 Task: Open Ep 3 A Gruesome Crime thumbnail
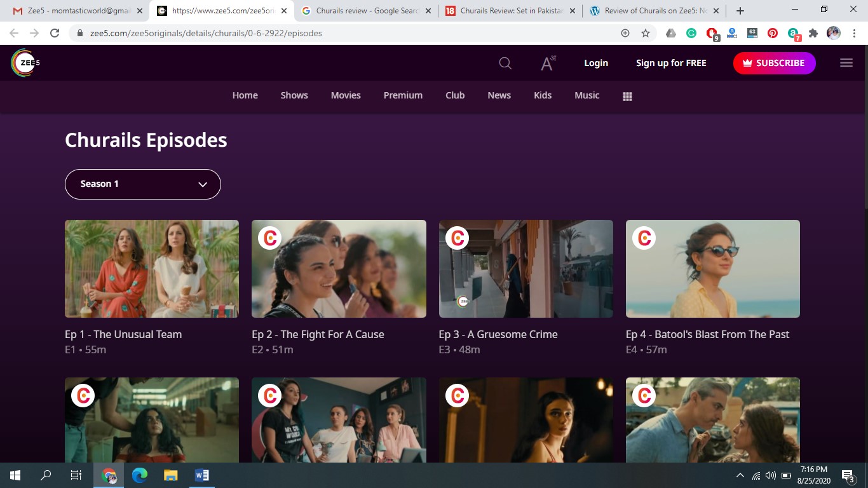tap(526, 269)
